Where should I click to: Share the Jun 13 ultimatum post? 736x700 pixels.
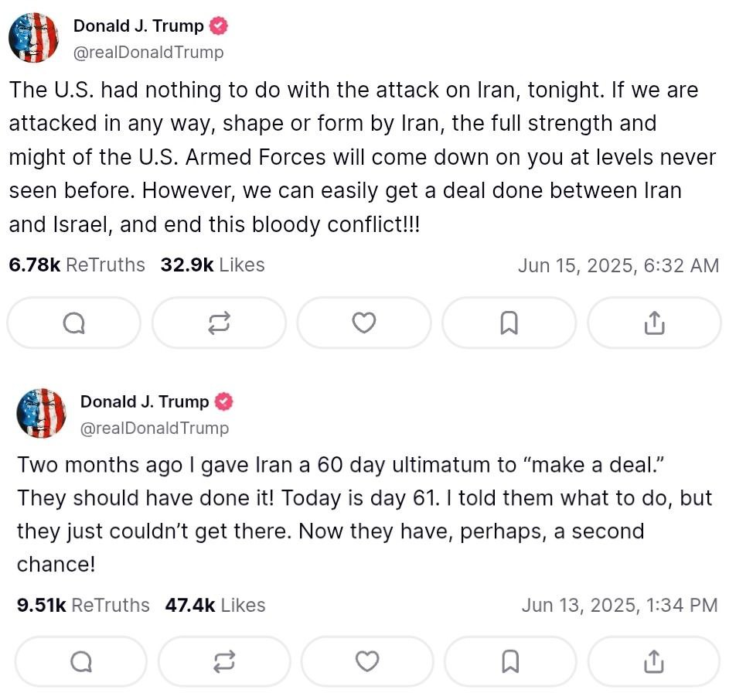pyautogui.click(x=654, y=661)
